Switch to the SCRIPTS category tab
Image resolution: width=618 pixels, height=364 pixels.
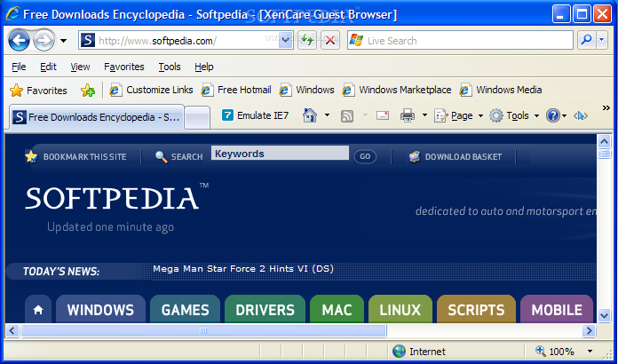click(x=476, y=309)
